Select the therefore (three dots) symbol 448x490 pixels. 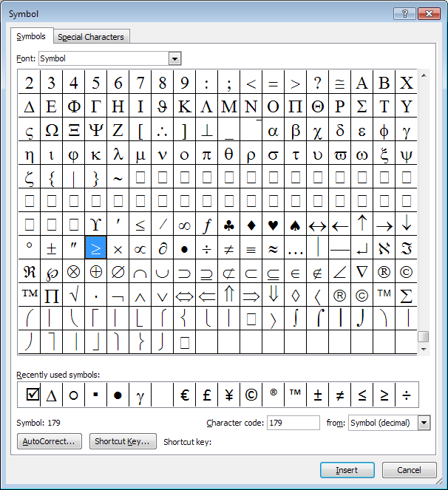pos(162,129)
